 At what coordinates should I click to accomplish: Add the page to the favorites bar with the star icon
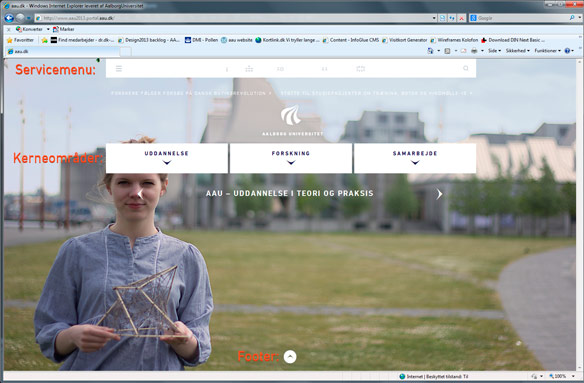pos(45,40)
